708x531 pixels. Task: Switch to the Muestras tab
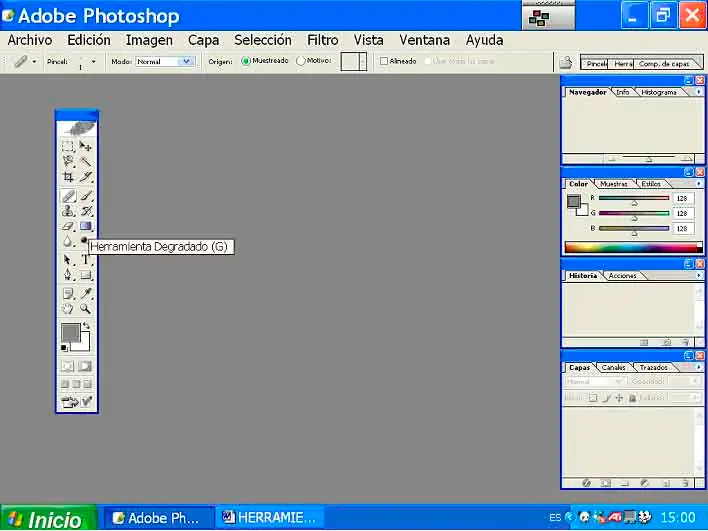(x=614, y=184)
